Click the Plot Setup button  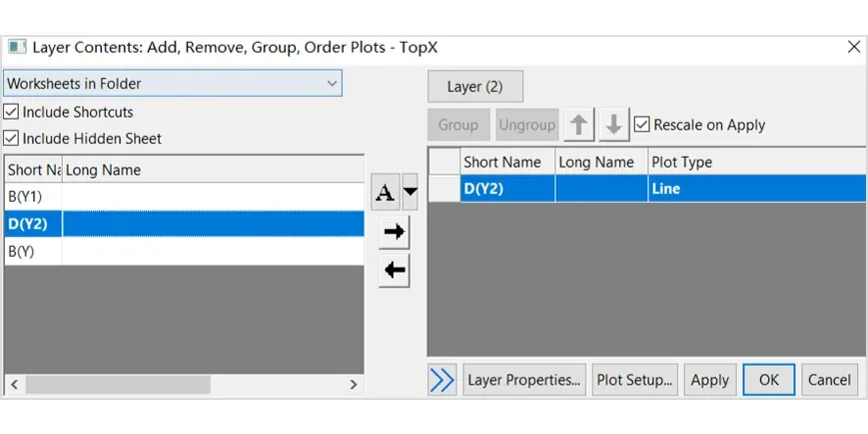[634, 380]
